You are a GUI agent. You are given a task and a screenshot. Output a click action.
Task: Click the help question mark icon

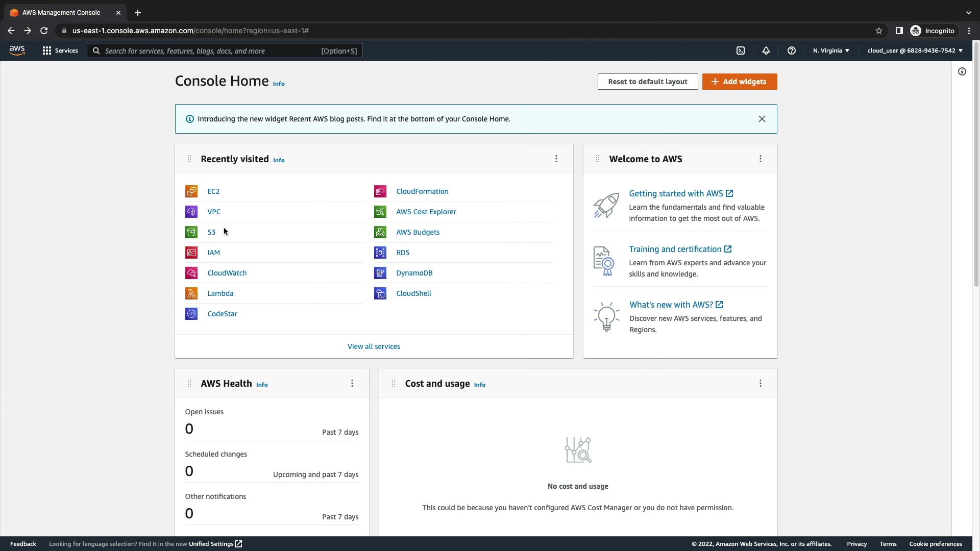point(792,51)
